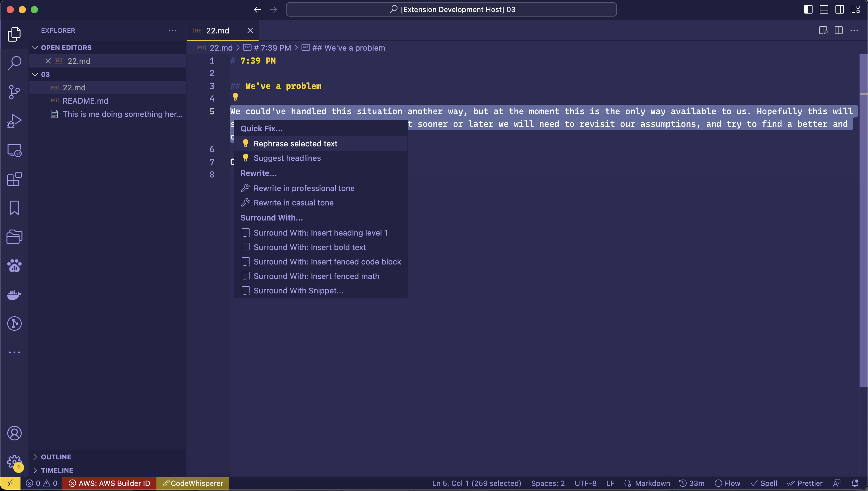Open the Git graph circular icon
This screenshot has width=868, height=491.
point(14,324)
